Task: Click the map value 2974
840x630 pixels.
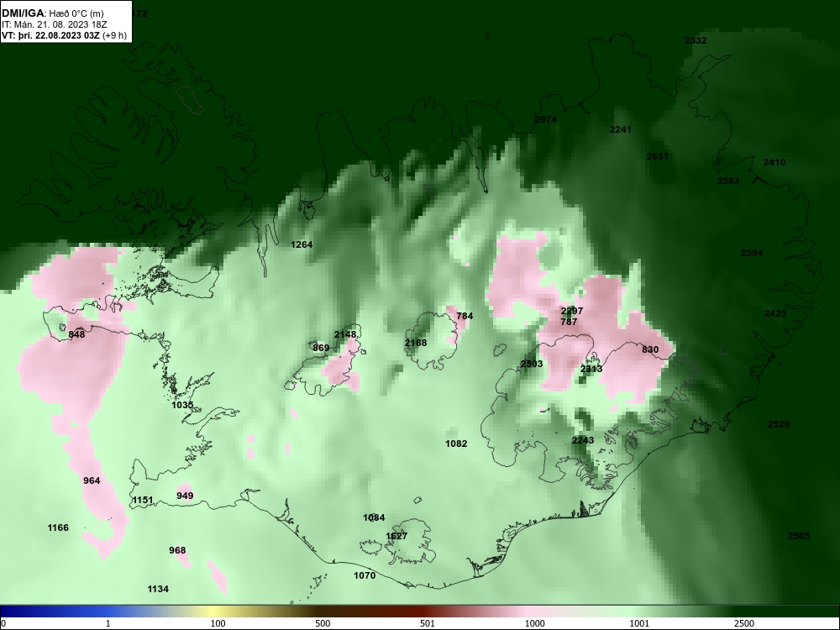Action: [546, 119]
